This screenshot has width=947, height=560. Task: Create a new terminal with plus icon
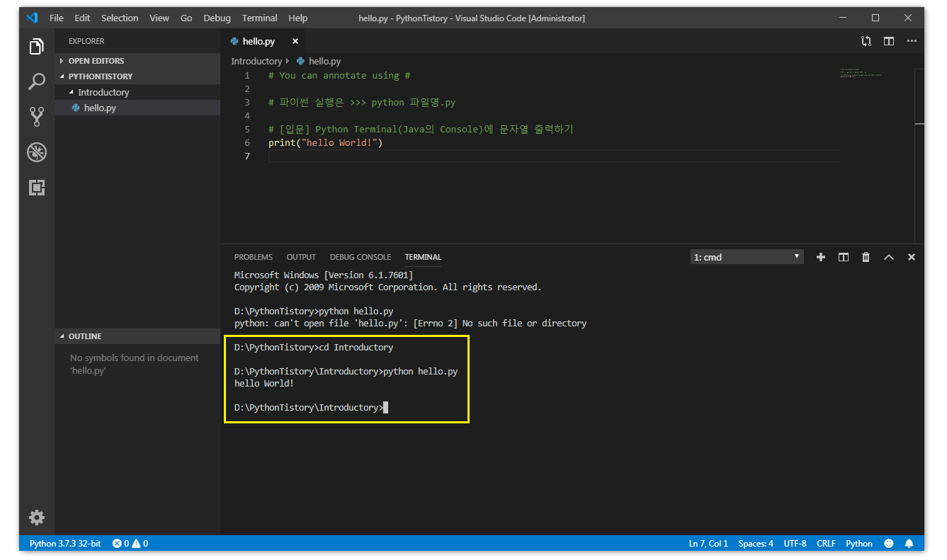click(820, 257)
